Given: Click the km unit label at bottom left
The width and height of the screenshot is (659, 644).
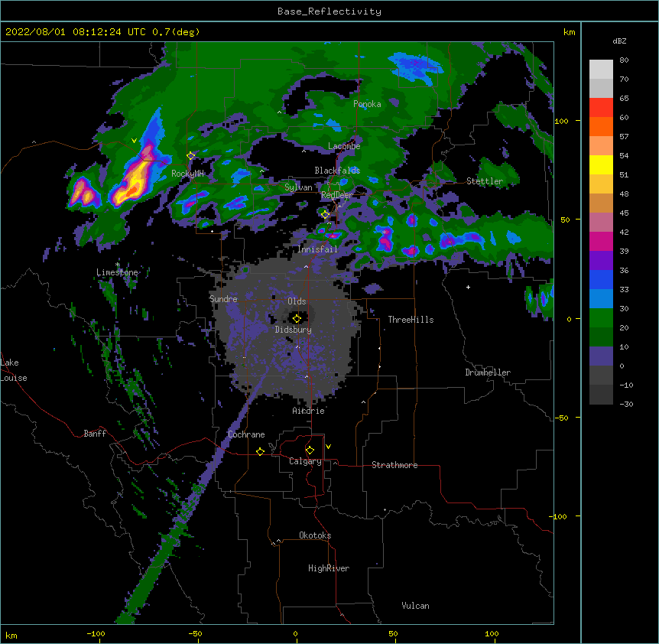Looking at the screenshot, I should [x=11, y=635].
